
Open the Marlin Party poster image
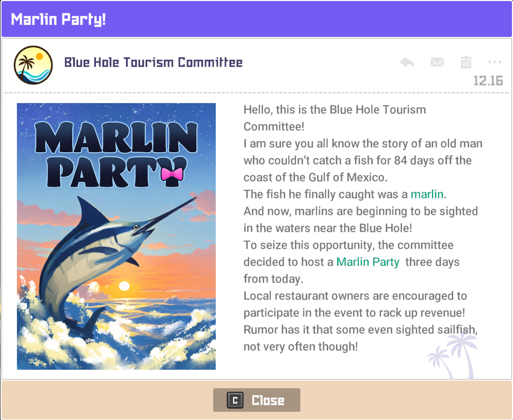[116, 236]
